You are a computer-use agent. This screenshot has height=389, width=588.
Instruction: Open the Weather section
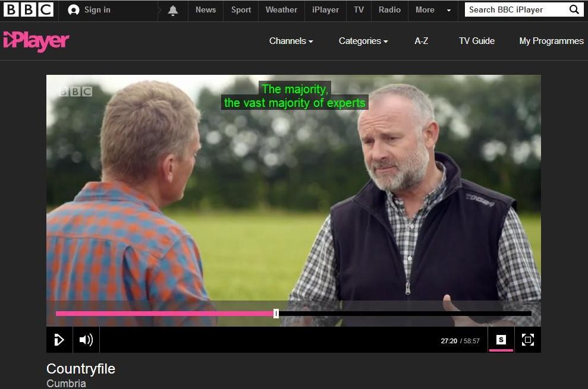tap(281, 10)
